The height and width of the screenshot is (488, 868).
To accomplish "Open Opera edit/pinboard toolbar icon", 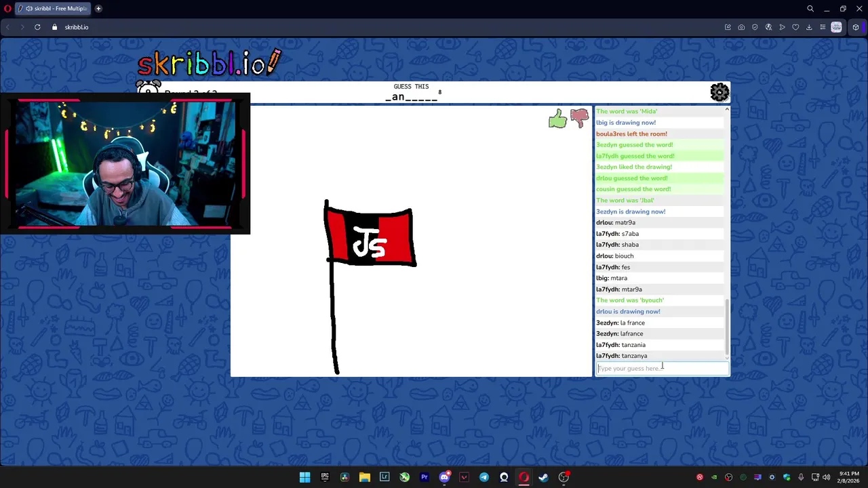I will pyautogui.click(x=728, y=27).
